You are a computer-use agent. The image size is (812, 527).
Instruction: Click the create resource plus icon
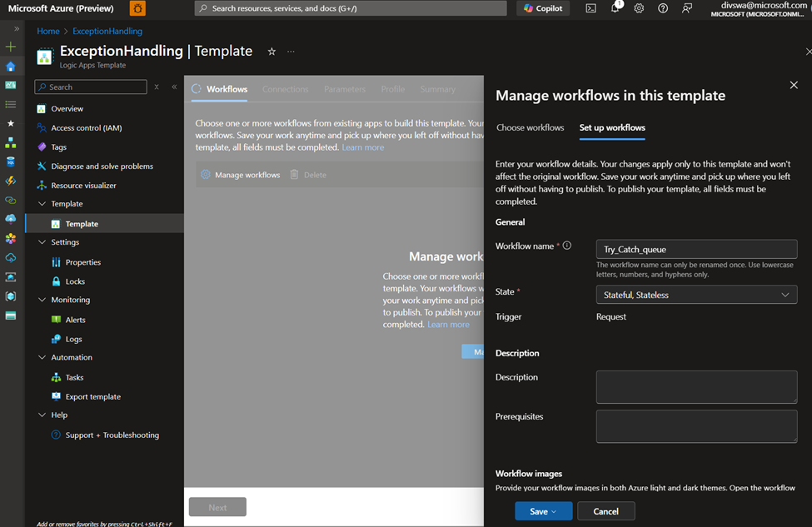tap(10, 47)
